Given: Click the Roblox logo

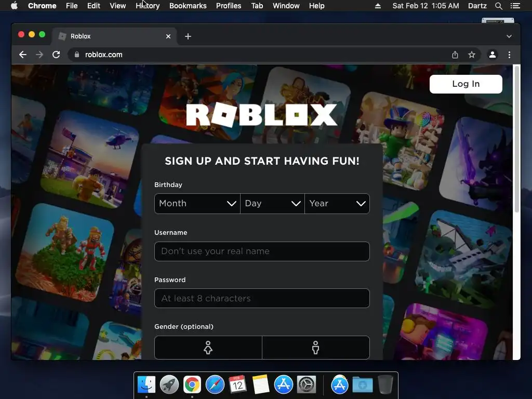Looking at the screenshot, I should 262,115.
